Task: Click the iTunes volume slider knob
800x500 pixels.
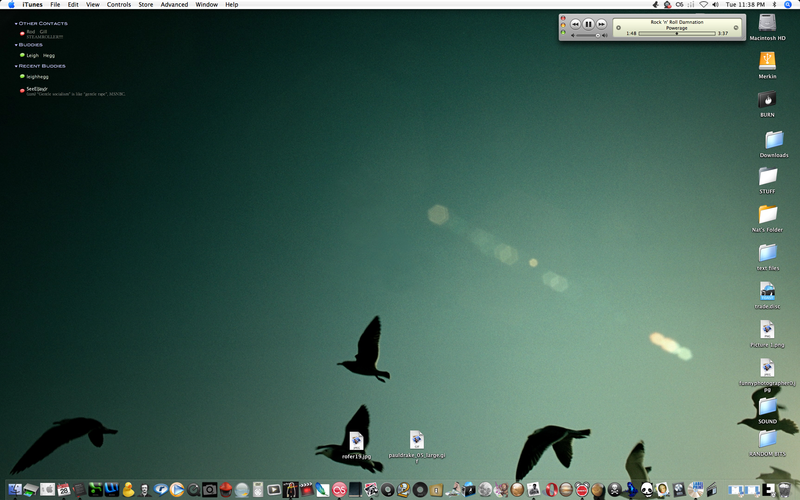Action: tap(597, 36)
